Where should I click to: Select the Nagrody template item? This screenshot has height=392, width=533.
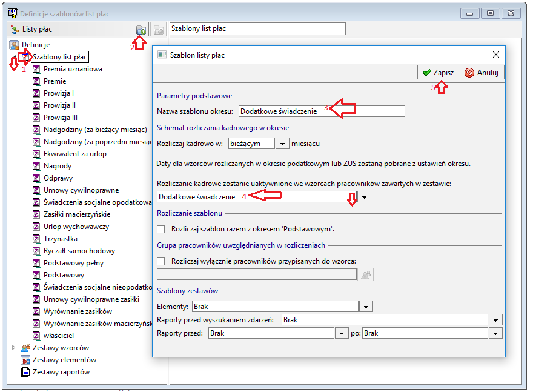58,166
